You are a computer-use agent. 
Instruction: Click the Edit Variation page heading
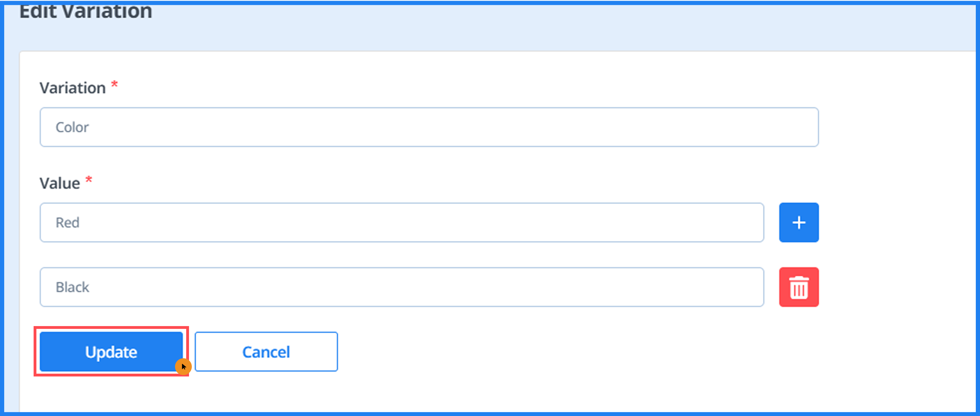click(x=86, y=12)
